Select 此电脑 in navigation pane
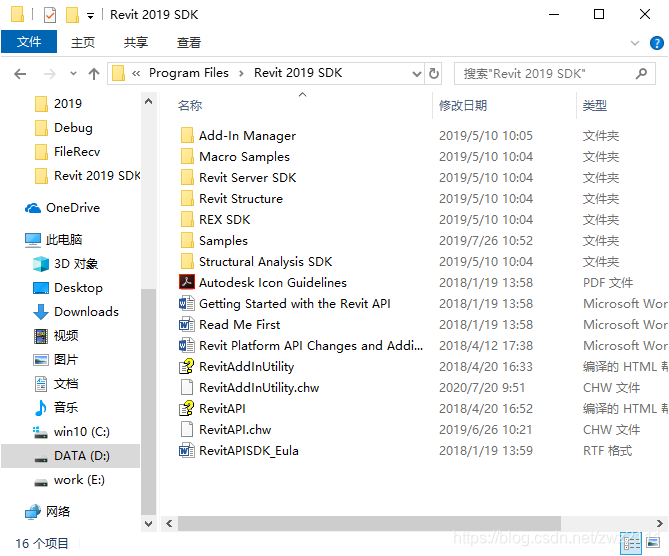 point(64,239)
